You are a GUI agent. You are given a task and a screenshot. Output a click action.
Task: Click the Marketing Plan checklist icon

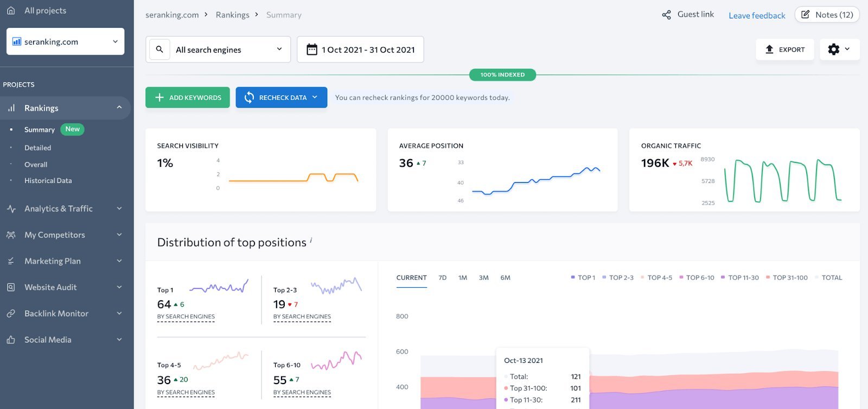coord(11,261)
